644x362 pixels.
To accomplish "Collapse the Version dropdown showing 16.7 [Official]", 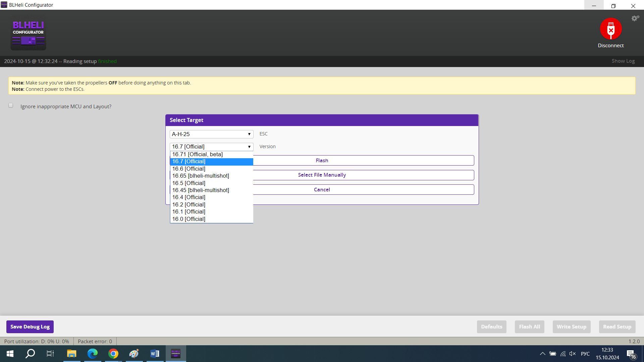I will (x=211, y=147).
